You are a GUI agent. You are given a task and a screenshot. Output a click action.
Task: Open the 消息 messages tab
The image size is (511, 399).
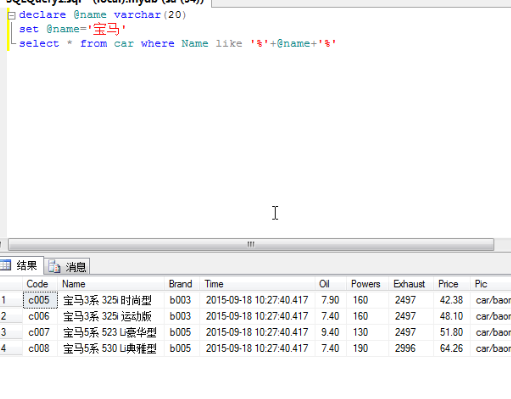pyautogui.click(x=67, y=267)
